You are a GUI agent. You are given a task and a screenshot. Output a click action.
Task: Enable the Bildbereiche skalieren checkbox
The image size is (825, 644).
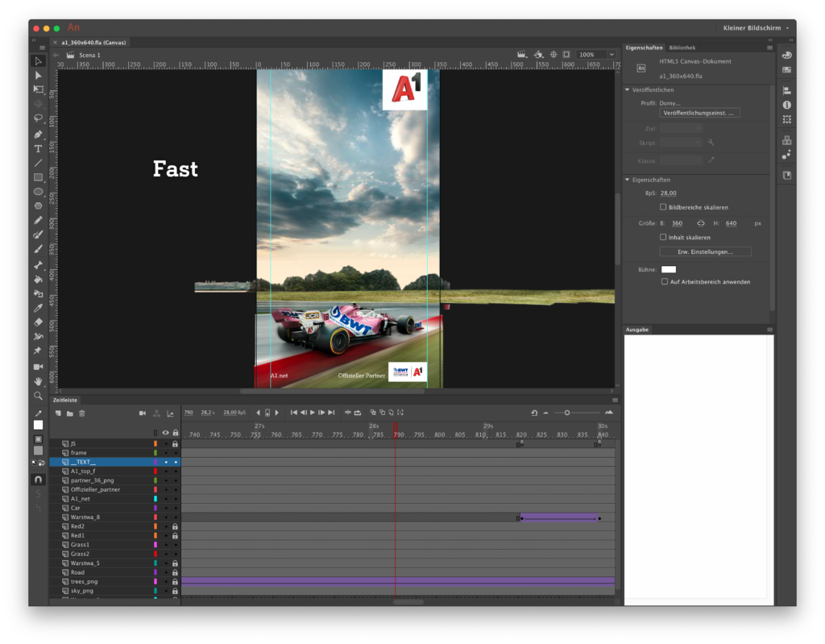pos(663,207)
